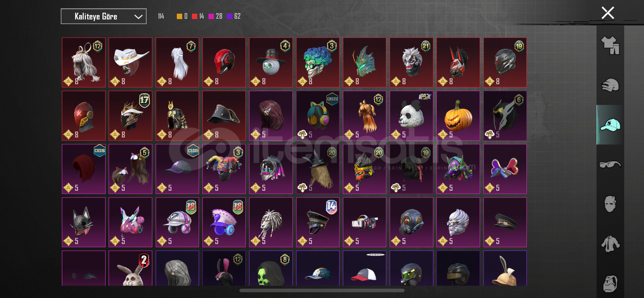
Task: Select the white rabbit head item
Action: 130,268
